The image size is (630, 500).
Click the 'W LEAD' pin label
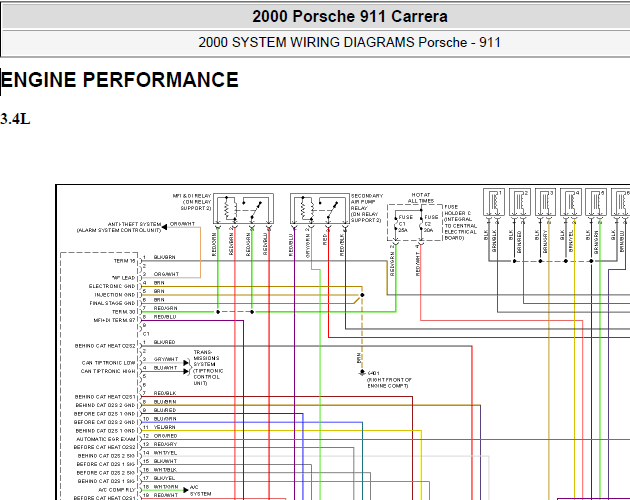tap(124, 278)
